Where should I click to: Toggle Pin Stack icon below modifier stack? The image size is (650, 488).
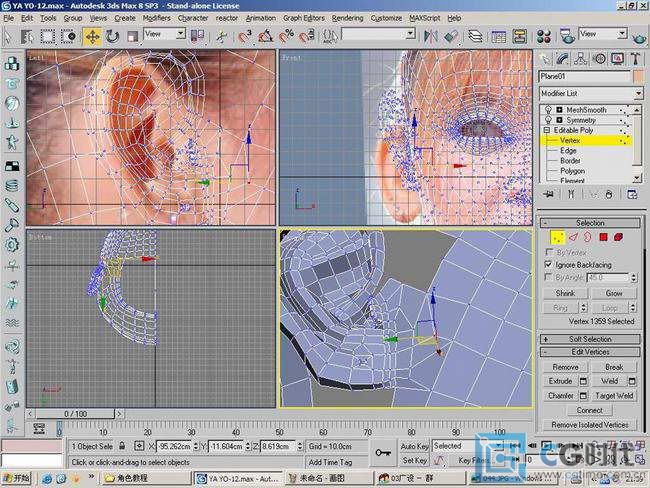[x=549, y=194]
